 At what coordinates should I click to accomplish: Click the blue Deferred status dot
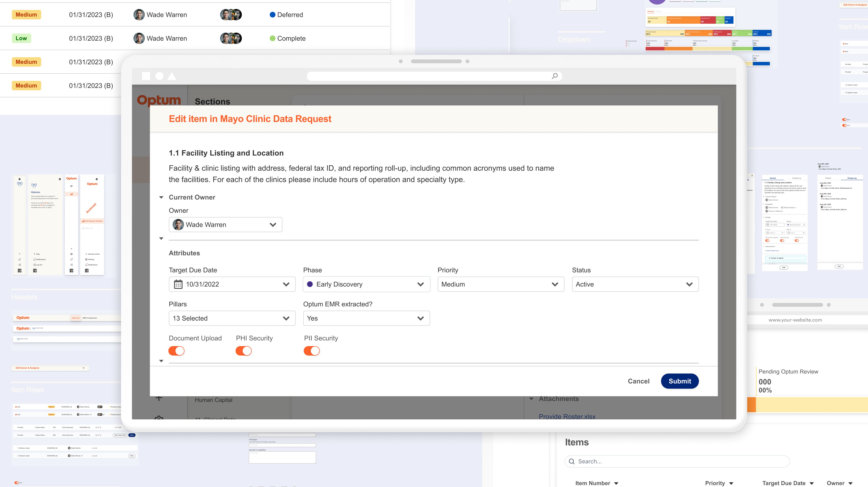tap(273, 15)
